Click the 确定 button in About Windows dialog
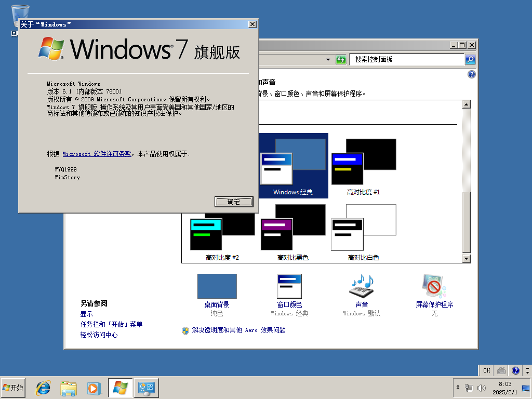 click(x=234, y=202)
